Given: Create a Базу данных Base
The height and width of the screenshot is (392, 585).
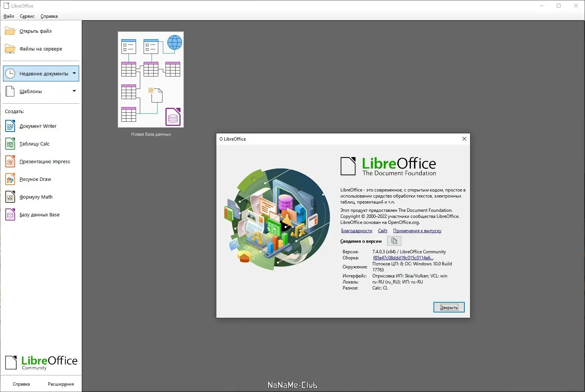Looking at the screenshot, I should [41, 214].
